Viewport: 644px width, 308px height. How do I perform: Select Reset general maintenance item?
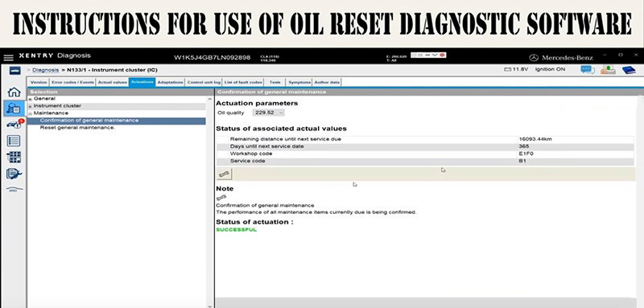77,128
